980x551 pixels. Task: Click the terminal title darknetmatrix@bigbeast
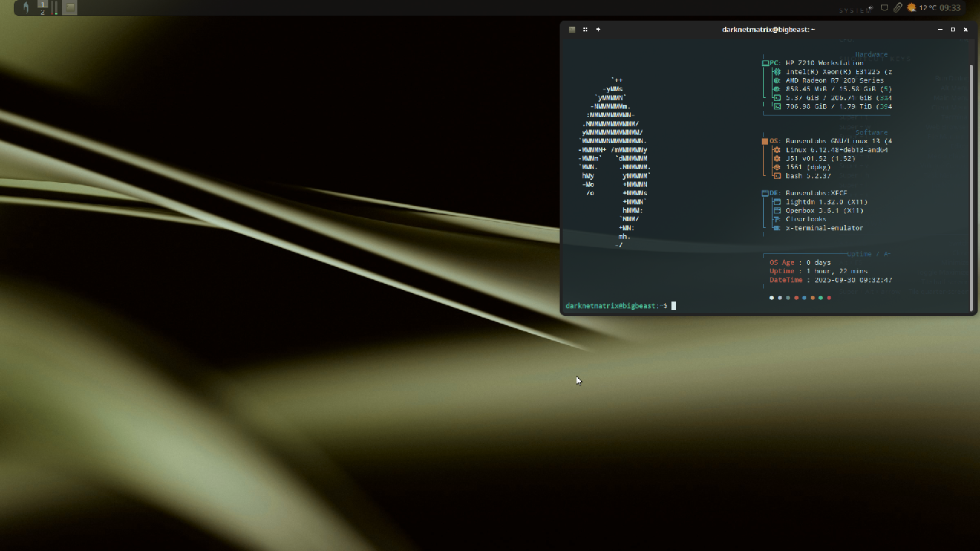(x=768, y=30)
